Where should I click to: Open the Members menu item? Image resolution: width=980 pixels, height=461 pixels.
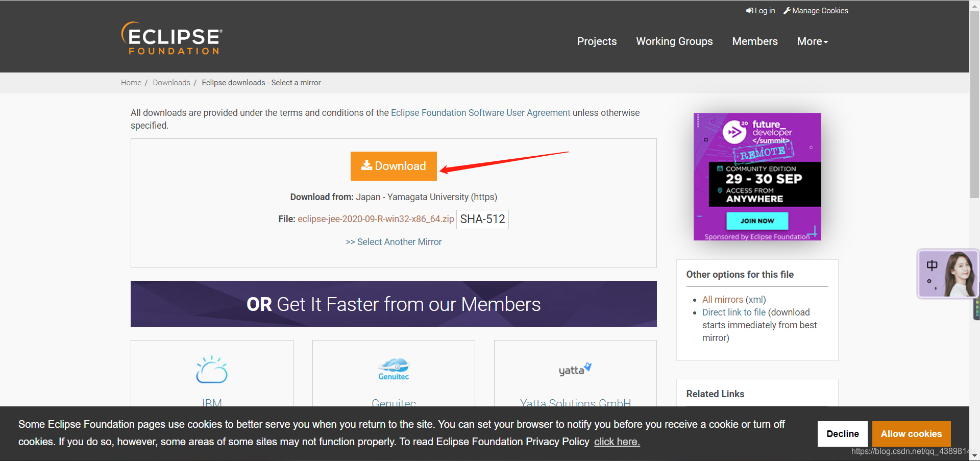(755, 41)
